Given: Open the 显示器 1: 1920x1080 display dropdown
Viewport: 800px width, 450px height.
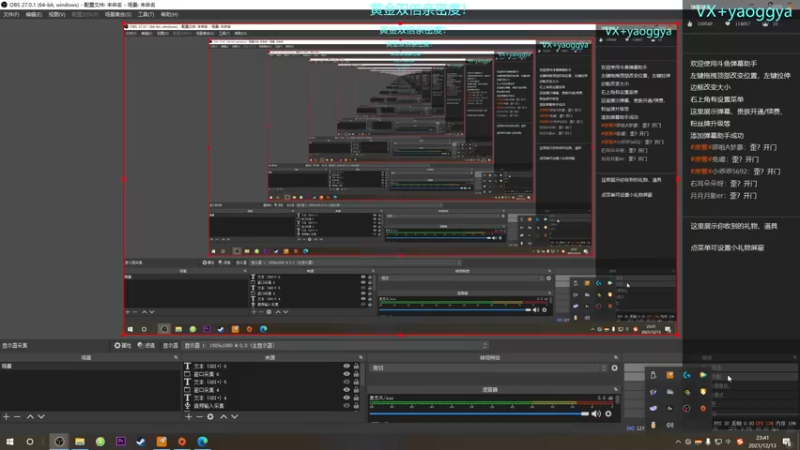Looking at the screenshot, I should click(335, 345).
